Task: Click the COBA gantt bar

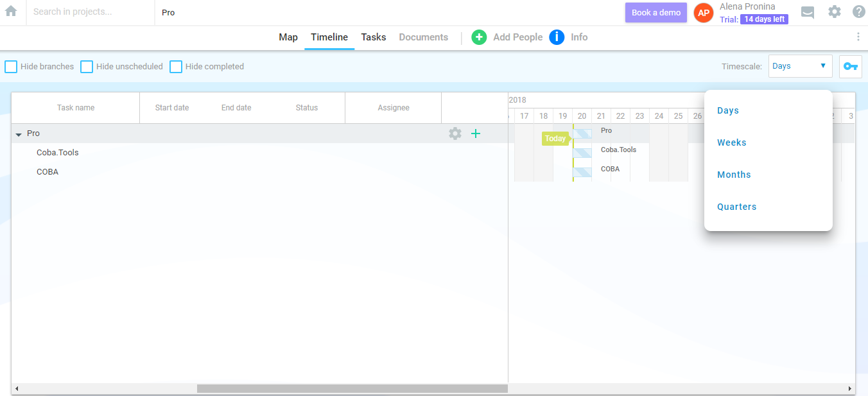Action: click(582, 172)
